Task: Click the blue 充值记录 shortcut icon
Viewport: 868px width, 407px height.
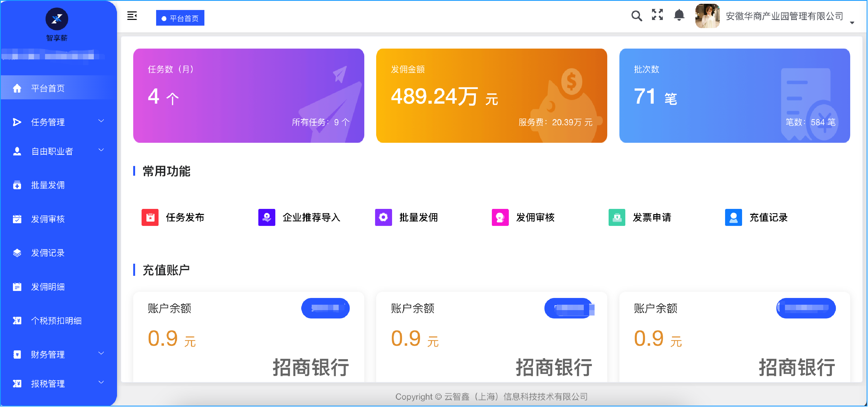Action: (733, 218)
